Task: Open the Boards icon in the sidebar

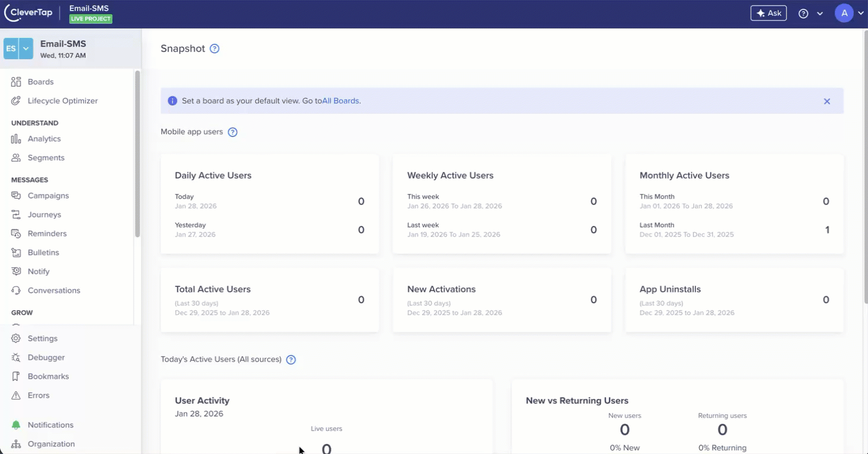Action: pyautogui.click(x=16, y=82)
